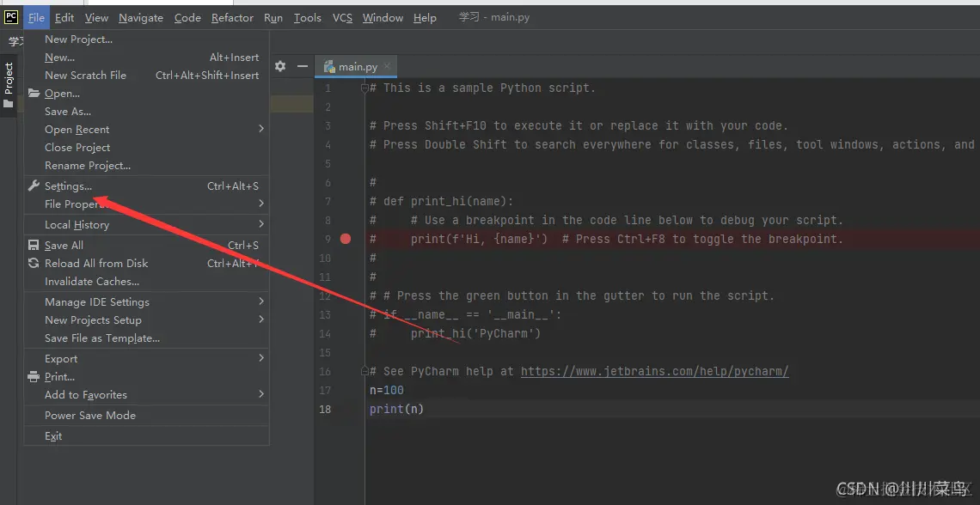Viewport: 980px width, 505px height.
Task: Open the VCS menu
Action: tap(342, 17)
